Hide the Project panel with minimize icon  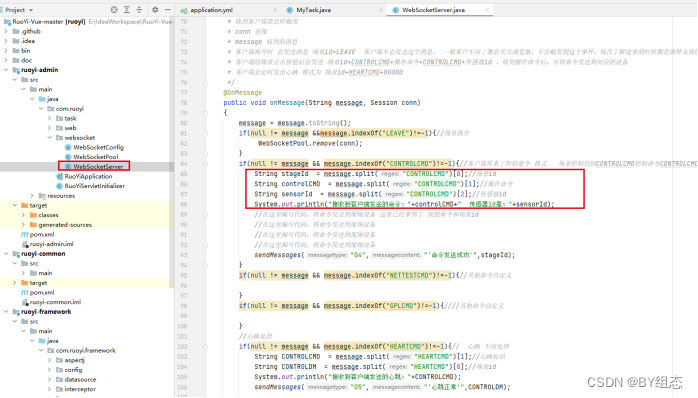click(168, 10)
